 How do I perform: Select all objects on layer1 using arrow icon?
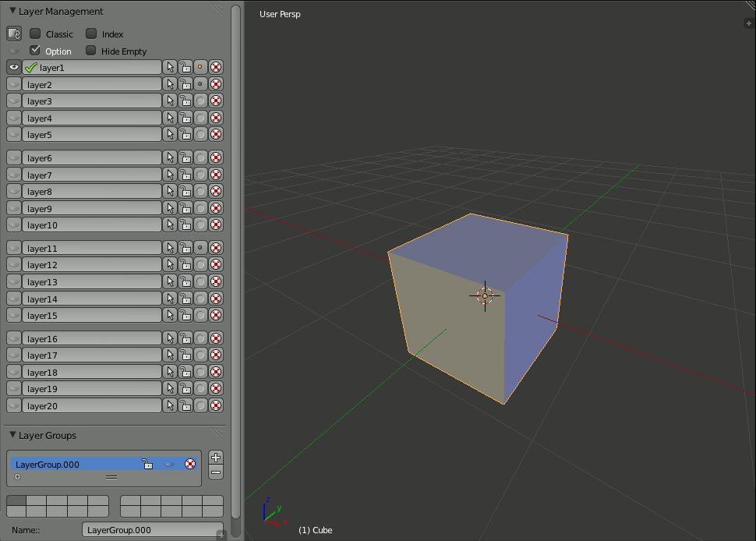pos(169,67)
